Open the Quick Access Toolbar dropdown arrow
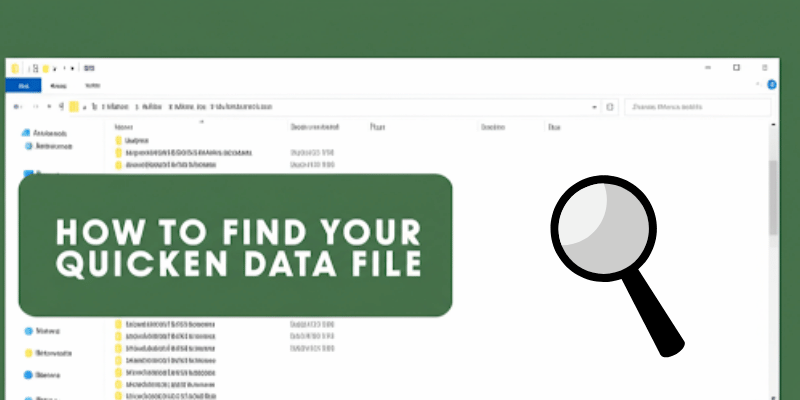800x400 pixels. click(72, 68)
